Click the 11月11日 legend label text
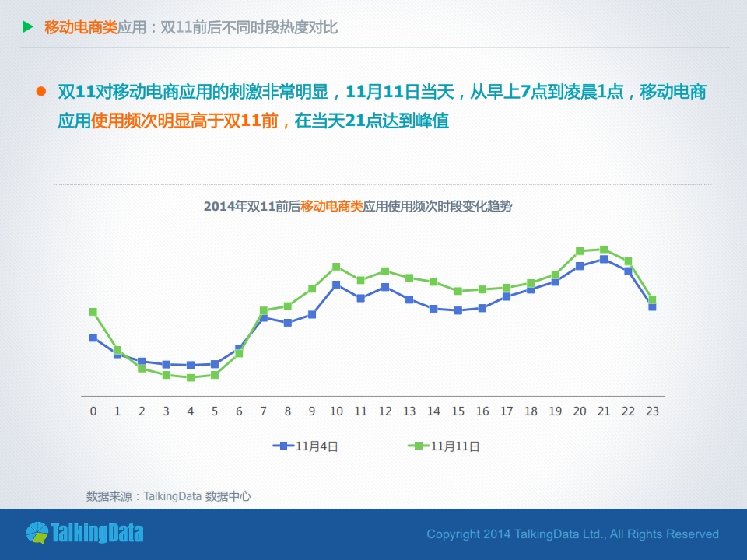The image size is (747, 560). point(454,446)
